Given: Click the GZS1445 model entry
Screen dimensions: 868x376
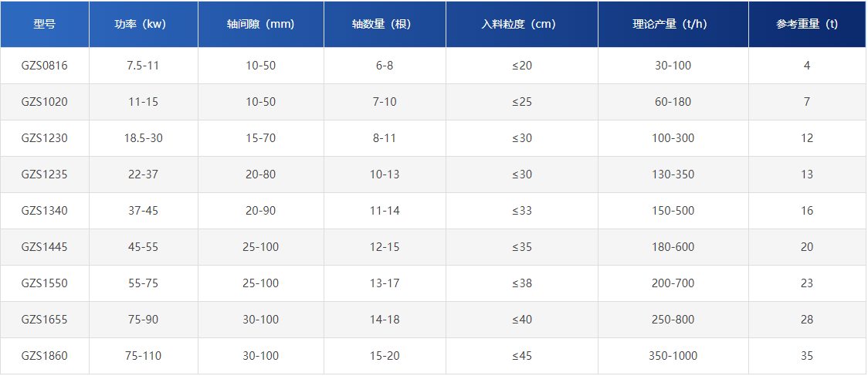Looking at the screenshot, I should 45,247.
